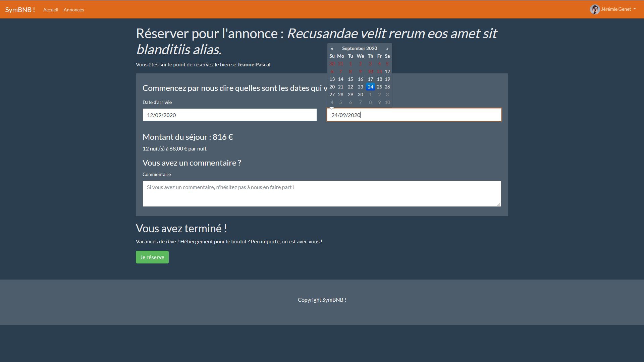Image resolution: width=644 pixels, height=362 pixels.
Task: Select greyed day 10 of next month
Action: pos(387,102)
